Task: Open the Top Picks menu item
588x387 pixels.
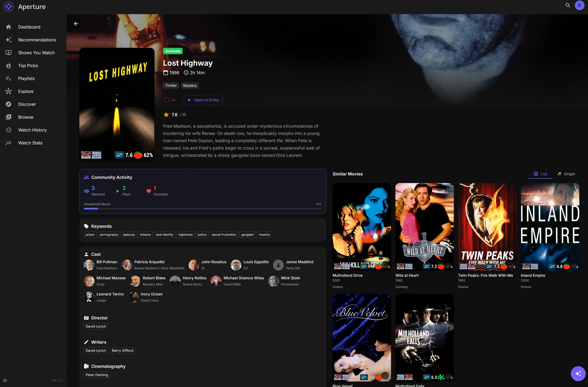Action: tap(28, 66)
